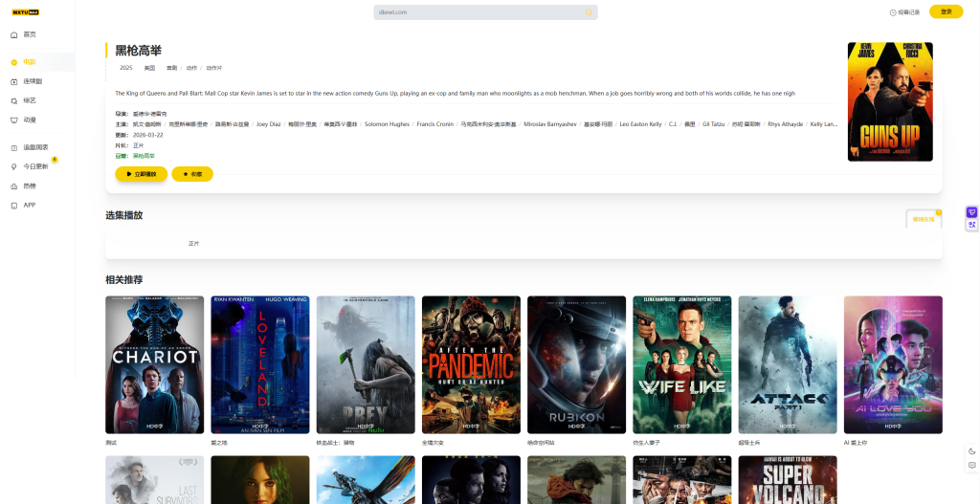Screen dimensions: 980x504
Task: Click the purple translate widget icon
Action: pyautogui.click(x=971, y=212)
